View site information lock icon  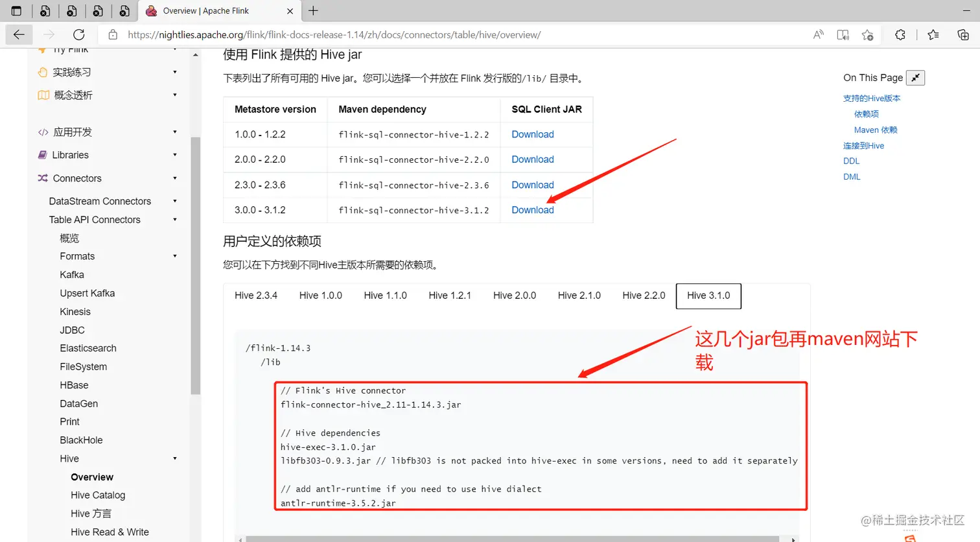[113, 35]
